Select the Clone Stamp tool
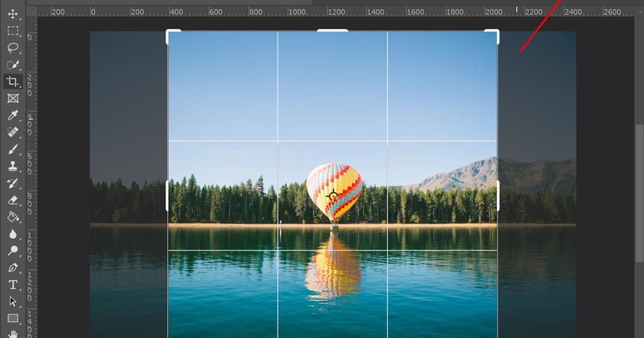This screenshot has width=644, height=338. (x=14, y=165)
